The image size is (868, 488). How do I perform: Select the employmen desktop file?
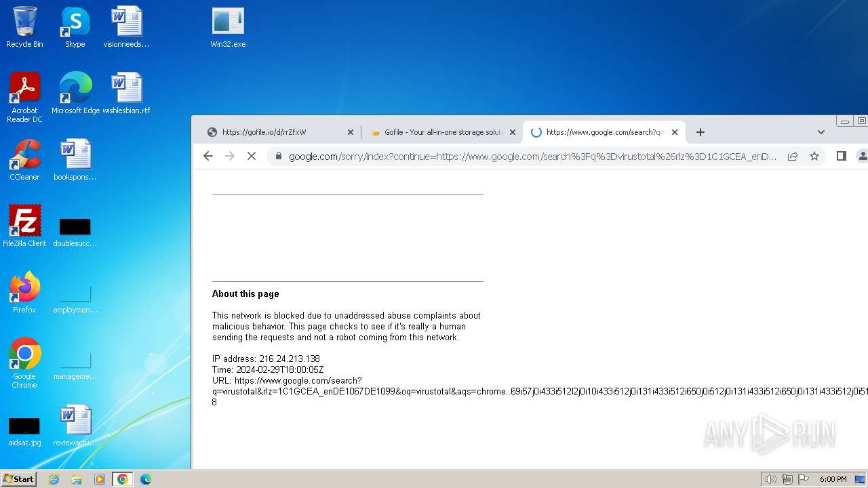click(x=75, y=300)
